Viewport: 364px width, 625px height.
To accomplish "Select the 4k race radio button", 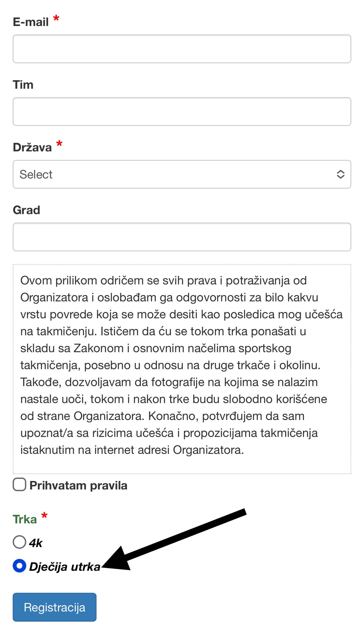I will 20,542.
